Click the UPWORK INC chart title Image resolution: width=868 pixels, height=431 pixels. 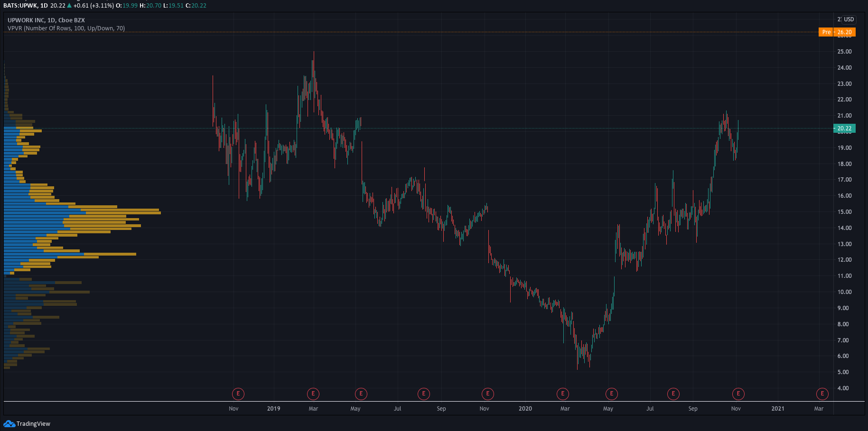pos(46,20)
